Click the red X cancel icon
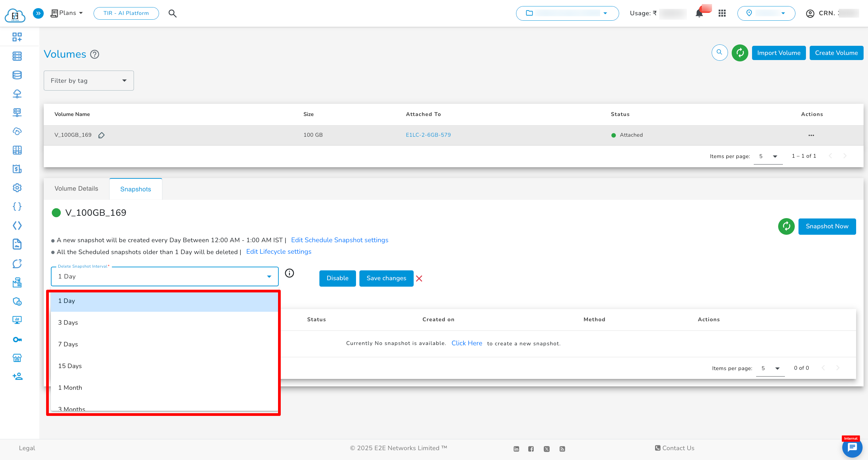 (x=419, y=279)
